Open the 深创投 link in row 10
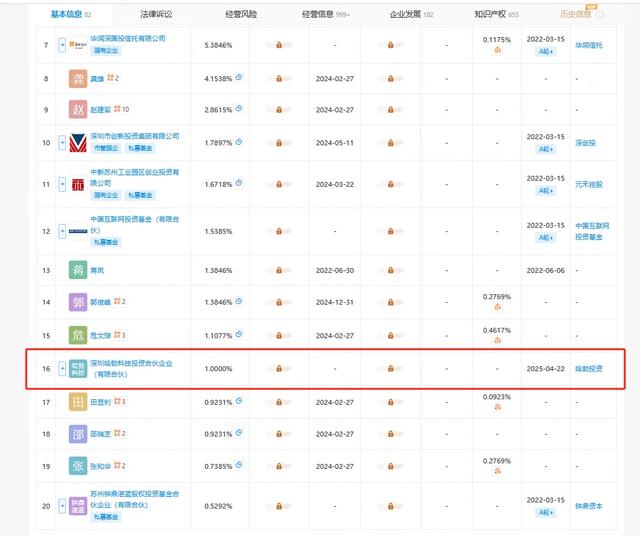640x536 pixels. 585,143
